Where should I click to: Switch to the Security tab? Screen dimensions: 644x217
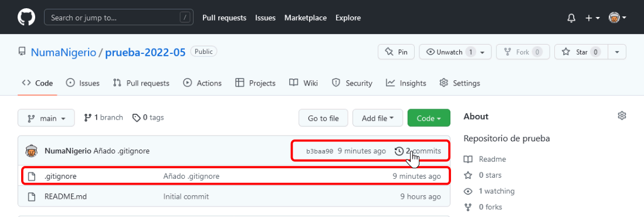coord(352,83)
